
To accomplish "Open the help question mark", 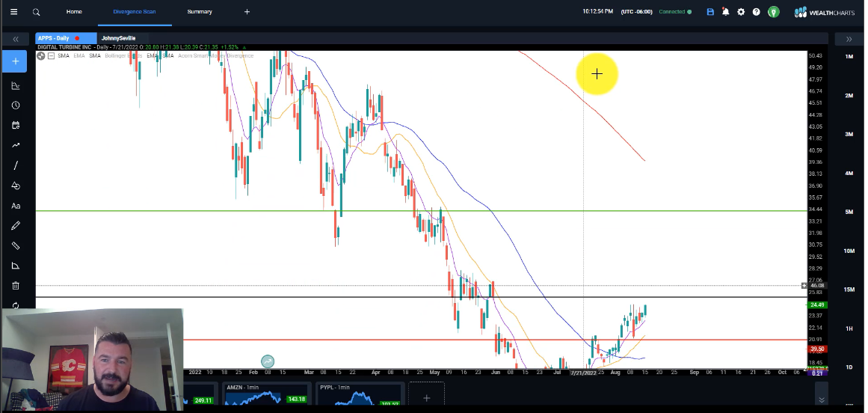I will click(x=756, y=12).
